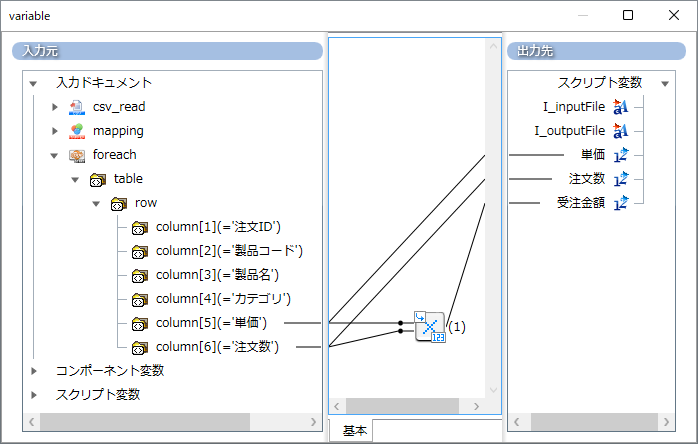
Task: Expand the csv_read node
Action: [x=54, y=107]
